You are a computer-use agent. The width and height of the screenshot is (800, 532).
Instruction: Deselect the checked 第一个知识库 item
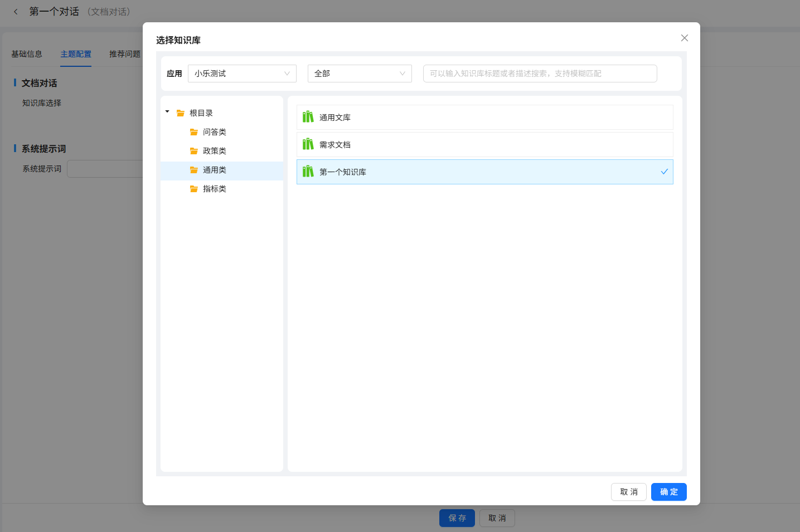click(x=484, y=172)
